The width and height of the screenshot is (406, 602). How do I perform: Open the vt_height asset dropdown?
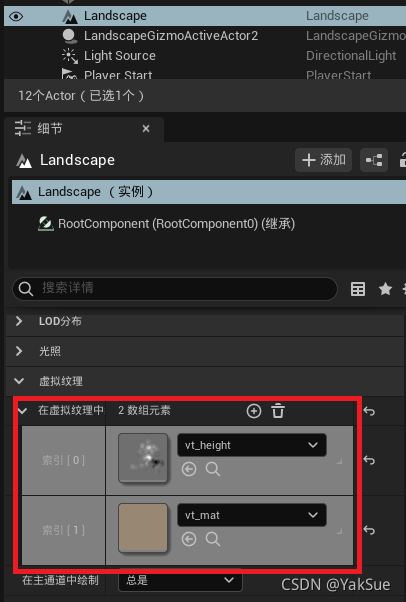click(252, 445)
